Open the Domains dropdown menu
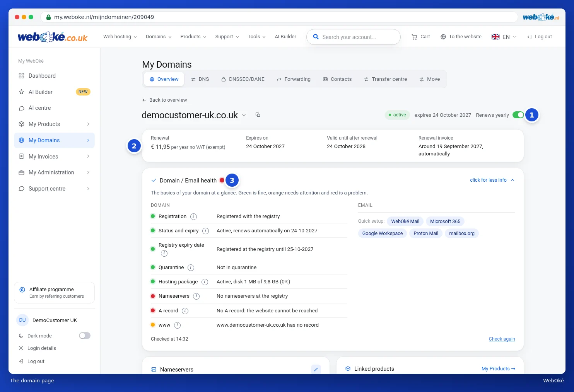Viewport: 574px width, 392px height. (159, 37)
